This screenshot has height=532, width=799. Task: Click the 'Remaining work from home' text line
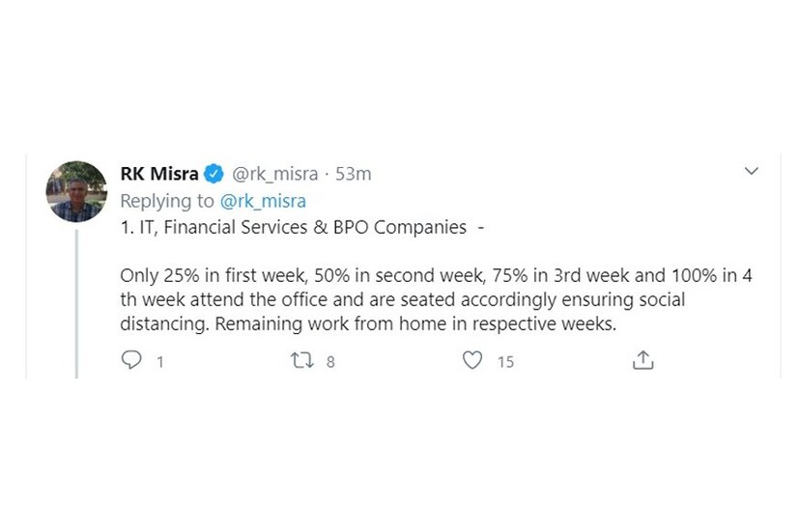coord(414,324)
